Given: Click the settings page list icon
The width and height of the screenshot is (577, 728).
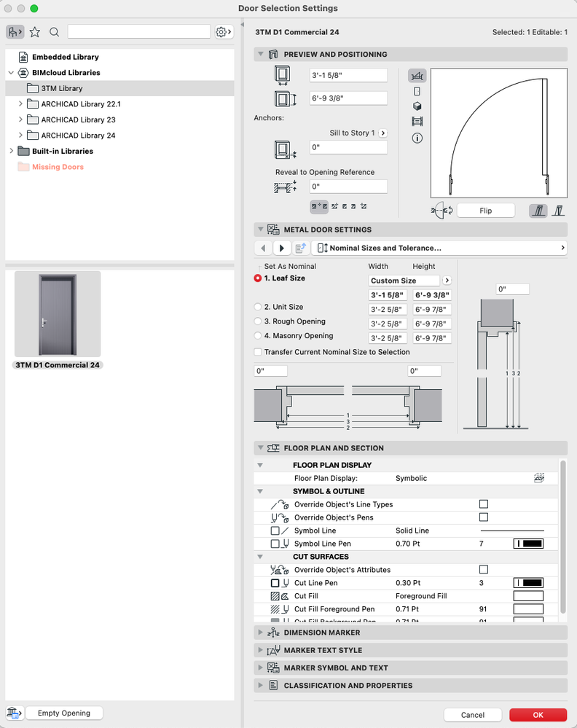Looking at the screenshot, I should point(301,248).
